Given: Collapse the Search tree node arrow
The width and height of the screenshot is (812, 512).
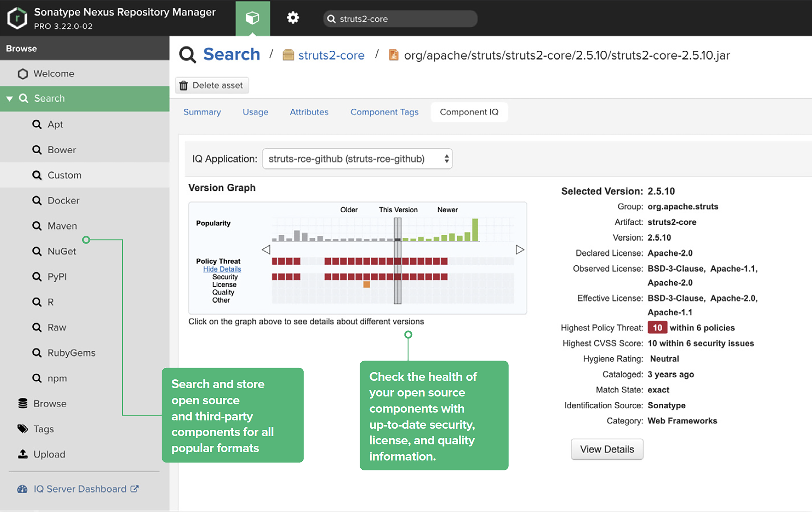Looking at the screenshot, I should point(9,99).
